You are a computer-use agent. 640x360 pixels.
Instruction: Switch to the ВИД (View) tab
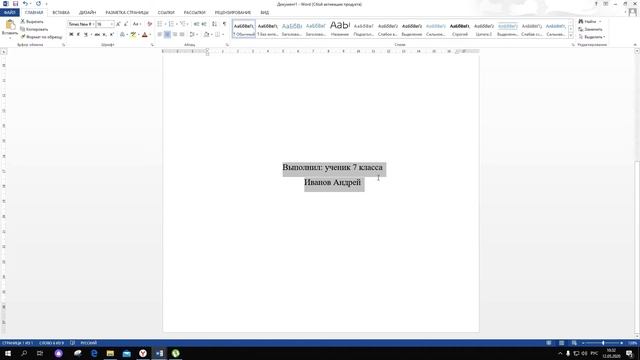[x=264, y=12]
